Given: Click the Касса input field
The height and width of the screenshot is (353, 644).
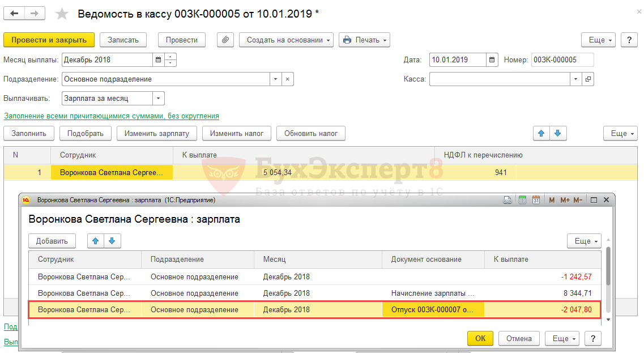Looking at the screenshot, I should (500, 79).
